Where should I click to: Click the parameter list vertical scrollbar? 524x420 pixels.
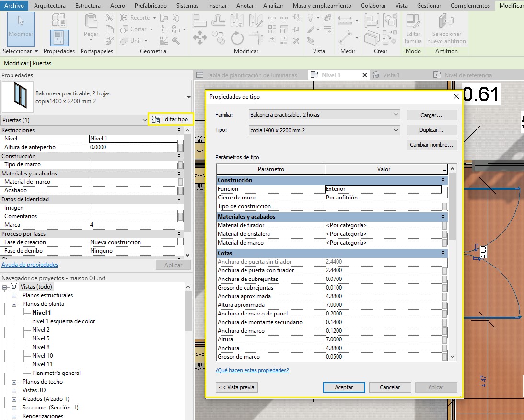pyautogui.click(x=452, y=206)
